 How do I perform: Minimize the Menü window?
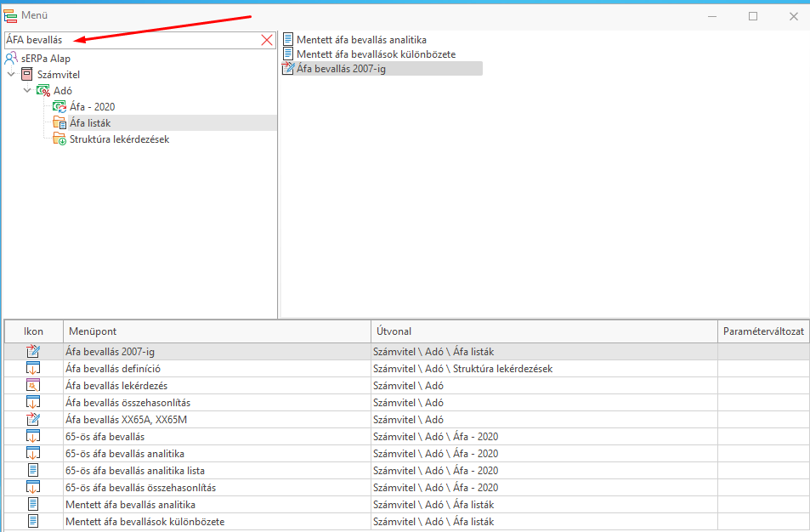(712, 16)
